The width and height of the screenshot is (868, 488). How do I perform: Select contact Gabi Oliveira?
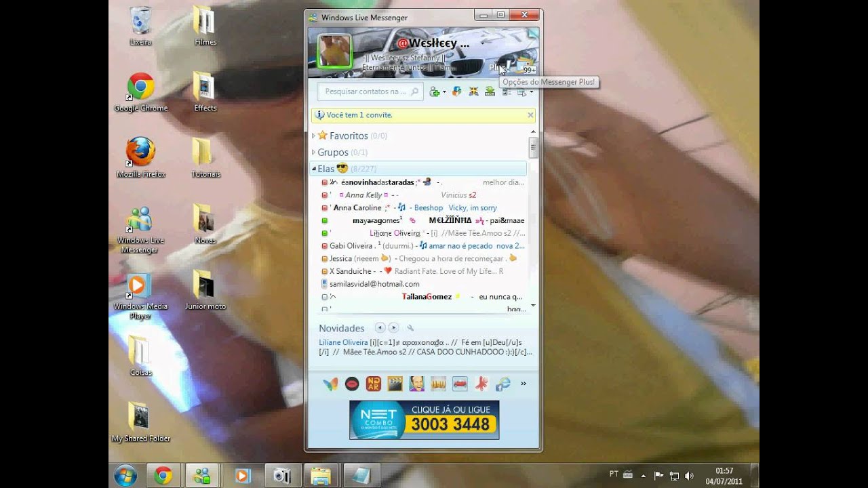(x=422, y=246)
